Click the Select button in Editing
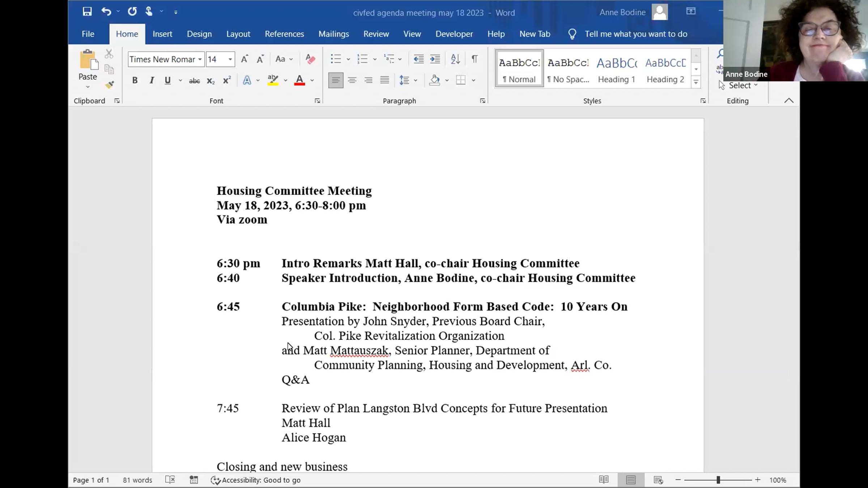868x488 pixels. point(738,85)
